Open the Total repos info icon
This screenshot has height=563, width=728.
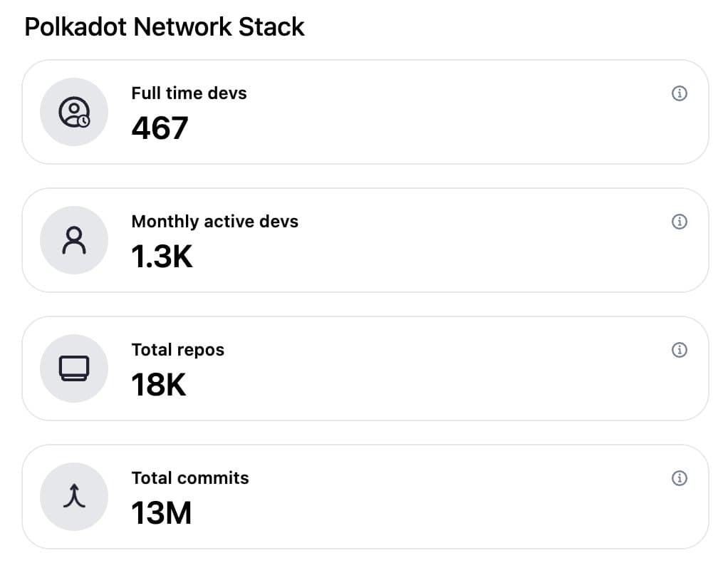680,350
